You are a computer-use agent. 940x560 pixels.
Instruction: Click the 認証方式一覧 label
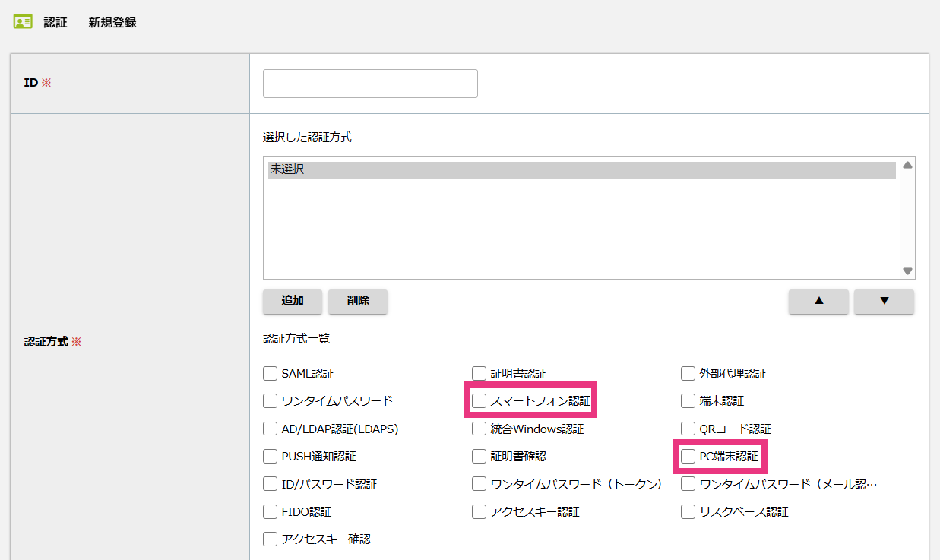(x=296, y=338)
